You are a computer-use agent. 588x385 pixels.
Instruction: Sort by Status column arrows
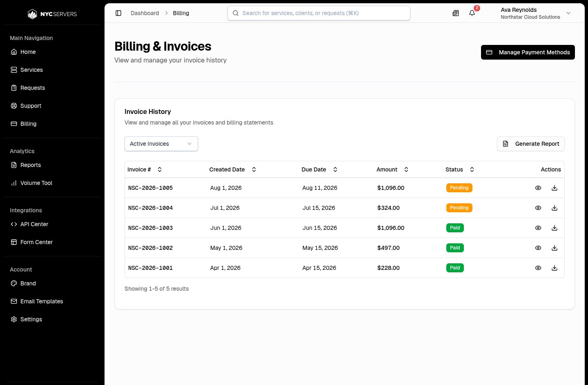pos(472,169)
